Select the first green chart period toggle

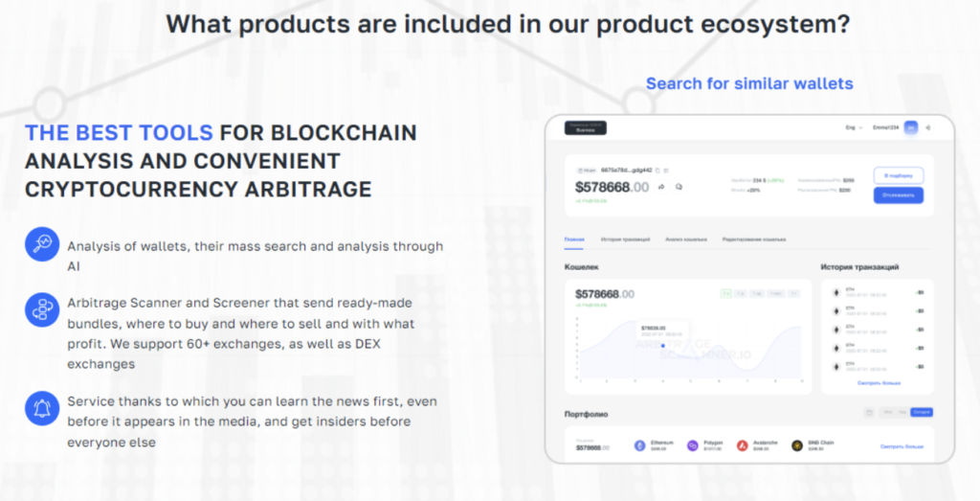(725, 293)
